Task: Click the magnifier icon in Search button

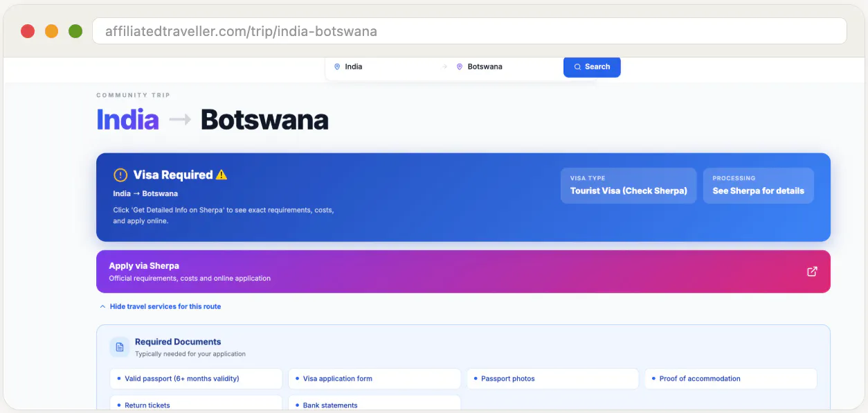Action: (577, 67)
